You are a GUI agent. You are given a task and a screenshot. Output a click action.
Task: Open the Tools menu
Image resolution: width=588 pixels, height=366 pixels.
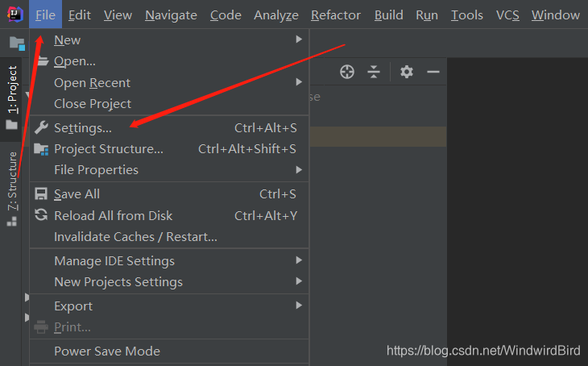(467, 15)
